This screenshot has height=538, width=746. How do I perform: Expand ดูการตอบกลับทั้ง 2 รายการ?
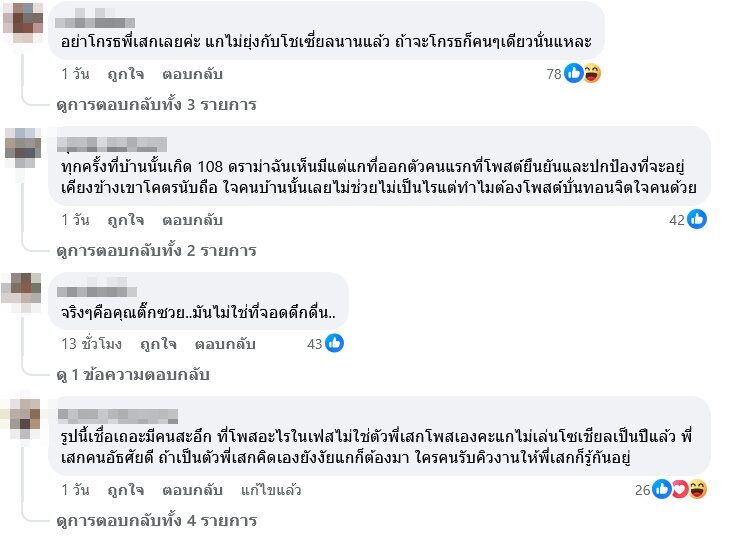tap(156, 250)
